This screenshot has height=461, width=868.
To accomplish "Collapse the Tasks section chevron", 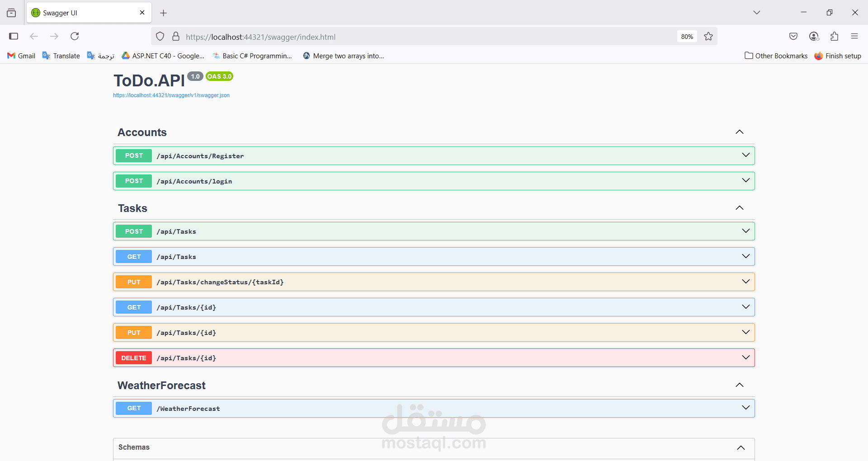I will pos(740,208).
